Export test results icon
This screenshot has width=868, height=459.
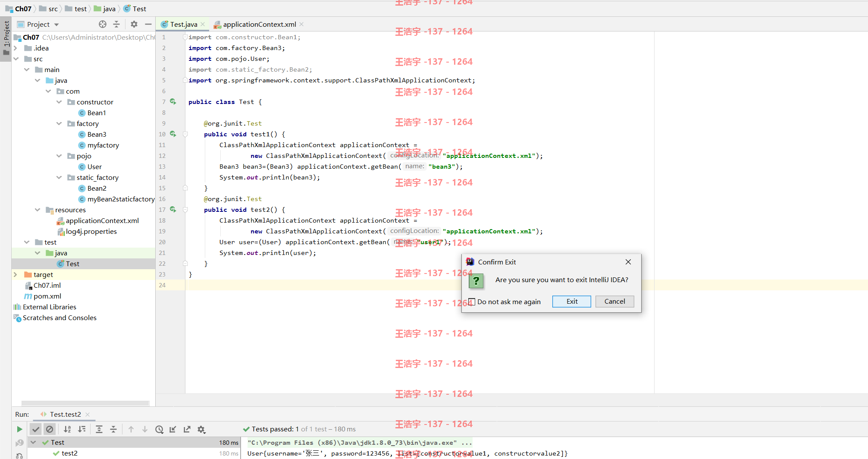(x=187, y=429)
